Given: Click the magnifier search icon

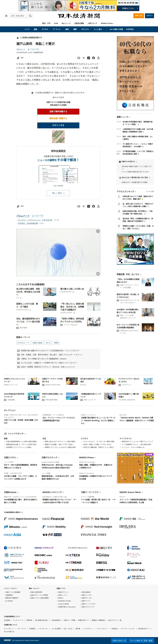Looking at the screenshot, I should coord(30,16).
